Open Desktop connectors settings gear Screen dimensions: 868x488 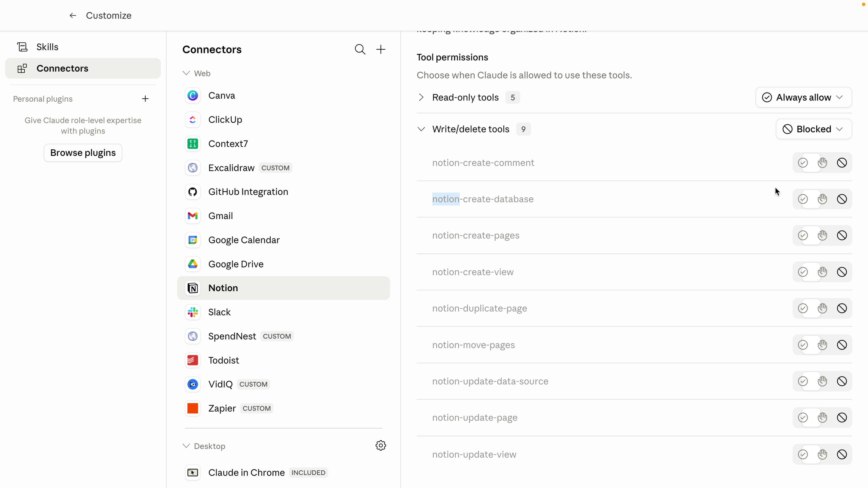coord(381,445)
